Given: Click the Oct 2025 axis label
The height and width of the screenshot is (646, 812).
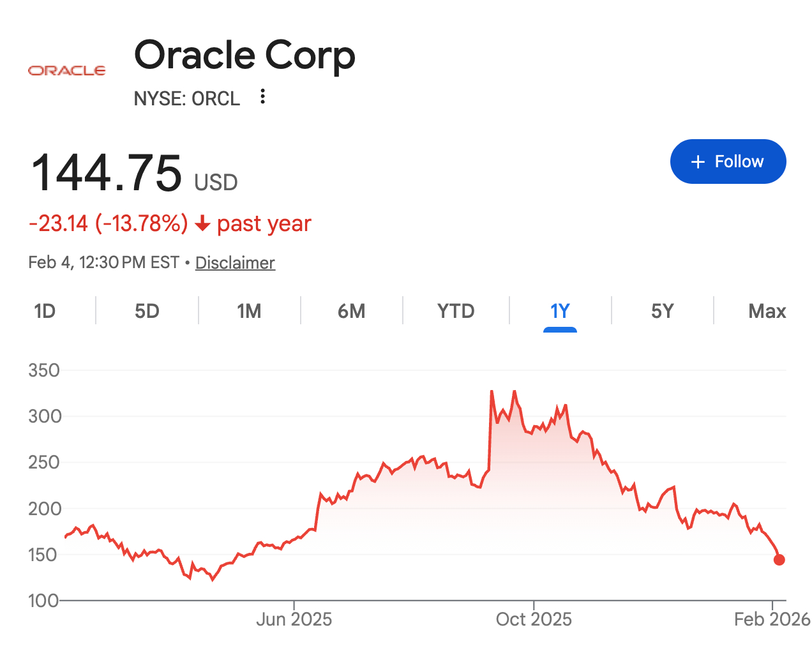Looking at the screenshot, I should click(x=534, y=619).
